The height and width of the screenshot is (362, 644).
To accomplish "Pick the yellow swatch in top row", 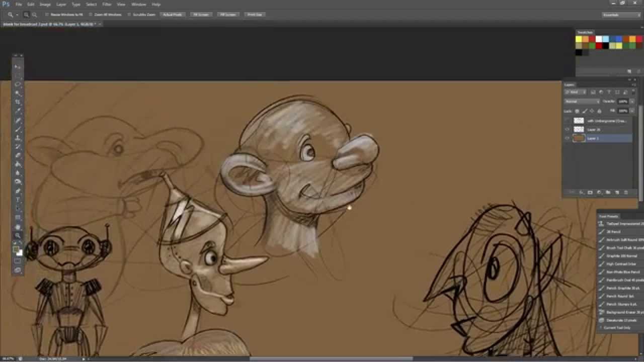I will [579, 39].
